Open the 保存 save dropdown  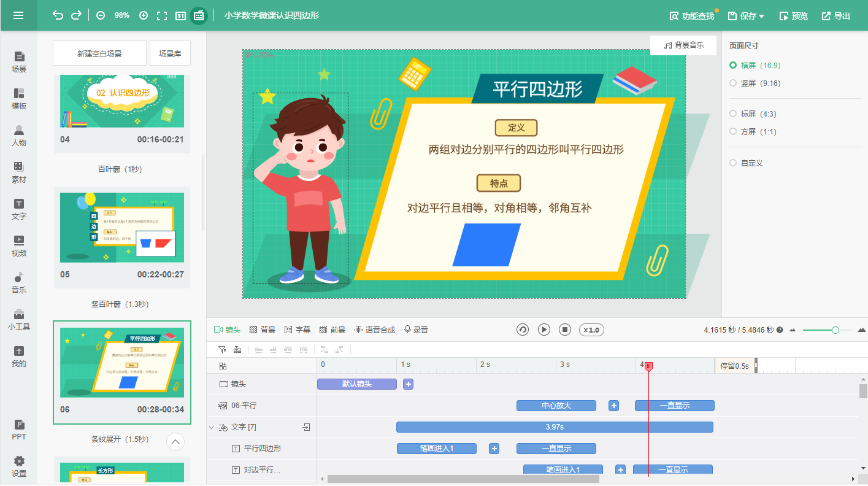coord(747,16)
